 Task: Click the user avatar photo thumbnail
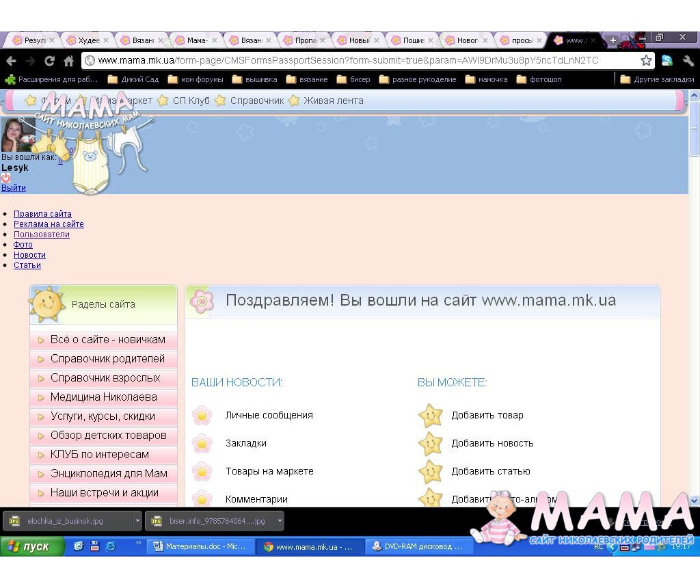18,135
